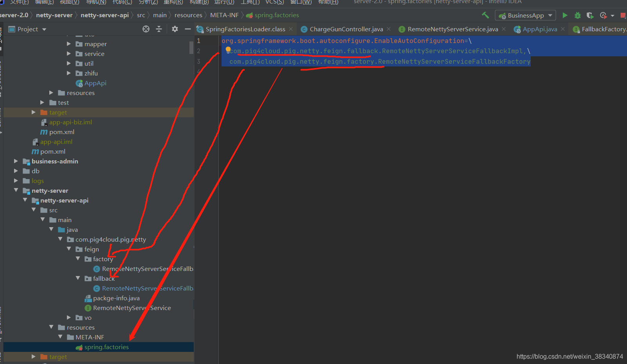Collapse the feign package
The width and height of the screenshot is (627, 364).
coord(69,249)
